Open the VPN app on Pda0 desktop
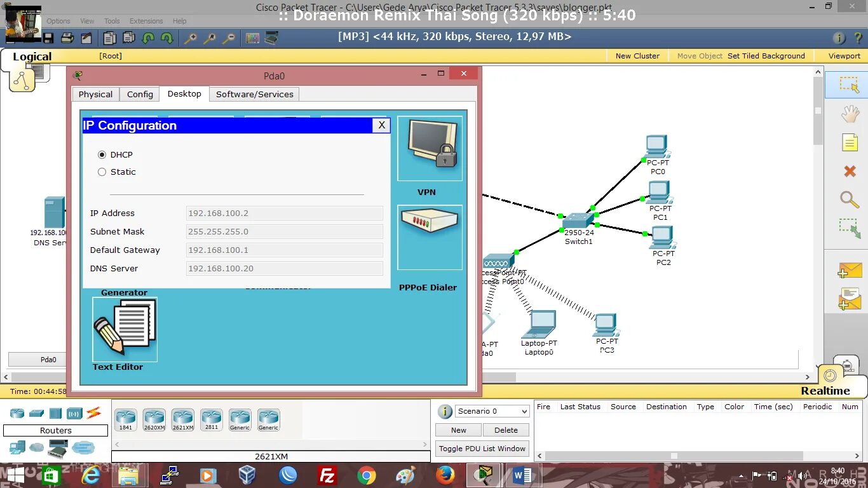The height and width of the screenshot is (488, 868). pyautogui.click(x=430, y=149)
